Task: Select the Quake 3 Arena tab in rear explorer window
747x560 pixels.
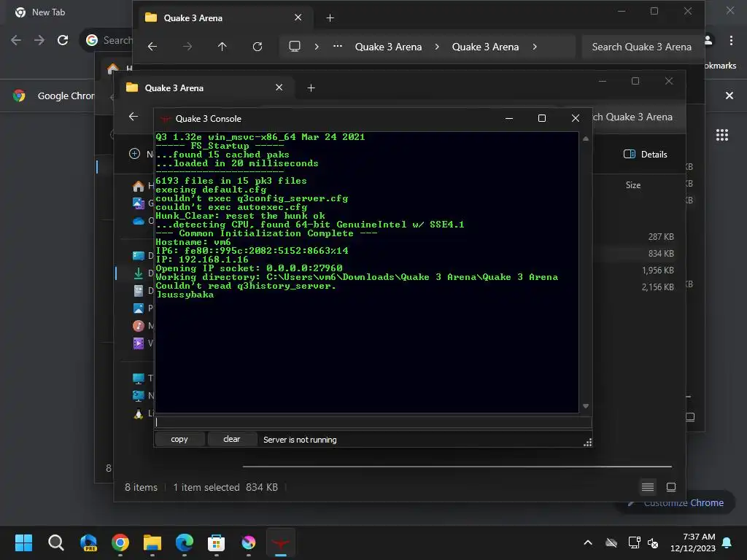Action: coord(226,18)
